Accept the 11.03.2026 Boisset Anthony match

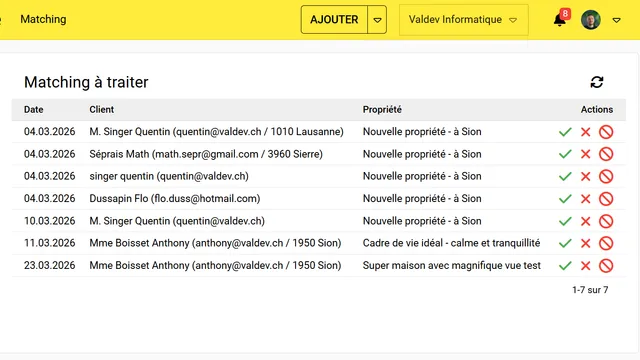tap(565, 243)
